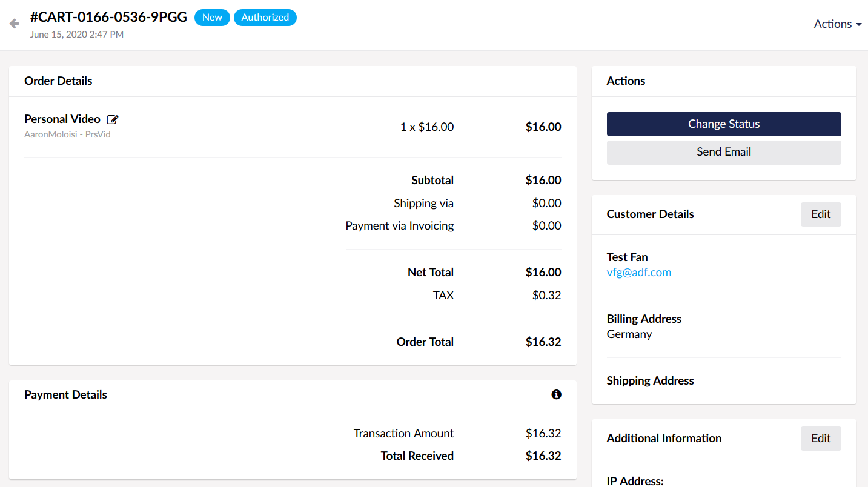Image resolution: width=868 pixels, height=487 pixels.
Task: Click the Payment Details heading
Action: pyautogui.click(x=65, y=394)
